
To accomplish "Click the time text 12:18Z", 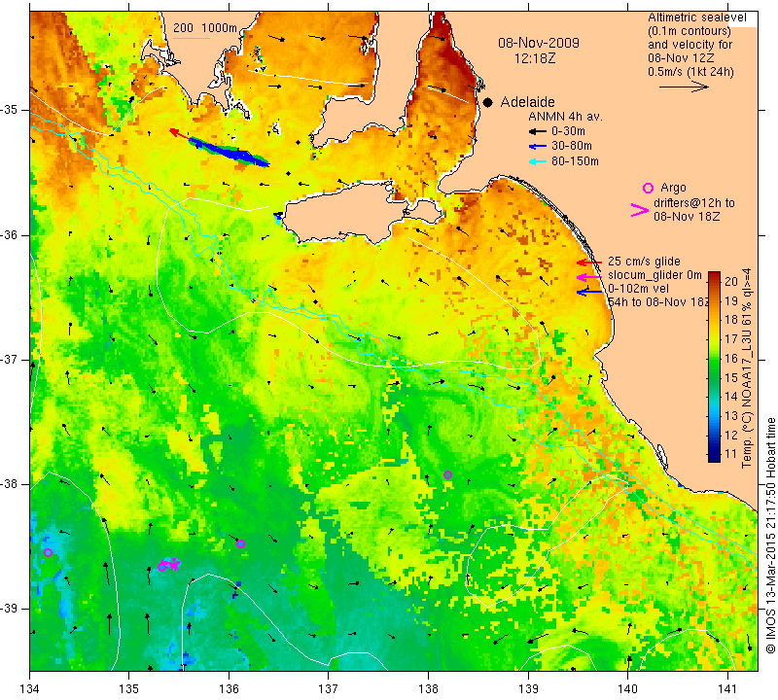I will pos(535,58).
